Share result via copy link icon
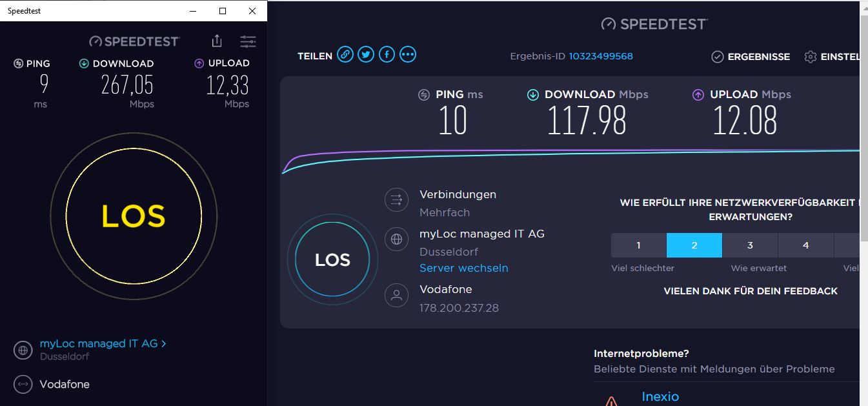The width and height of the screenshot is (868, 406). pyautogui.click(x=345, y=55)
